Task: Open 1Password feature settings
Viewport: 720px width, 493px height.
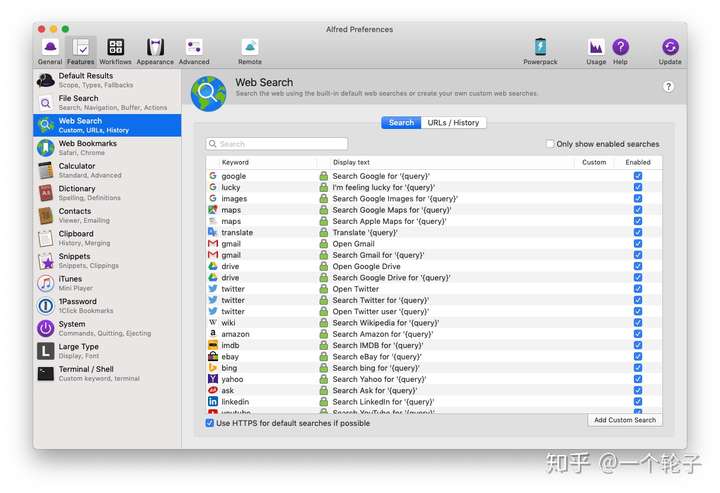Action: [x=107, y=305]
